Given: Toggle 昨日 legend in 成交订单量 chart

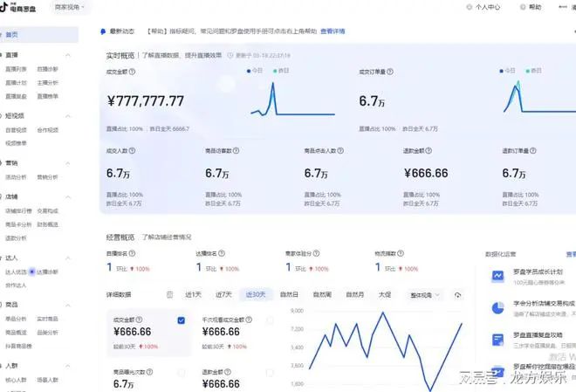Looking at the screenshot, I should click(x=533, y=71).
